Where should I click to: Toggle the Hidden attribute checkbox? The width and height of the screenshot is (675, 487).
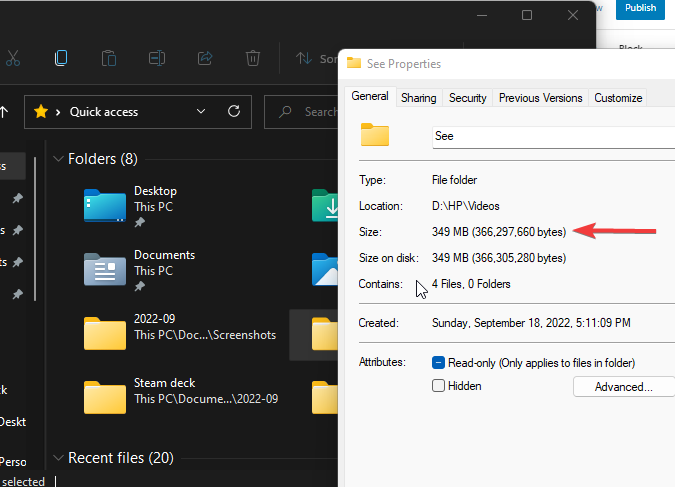tap(438, 385)
